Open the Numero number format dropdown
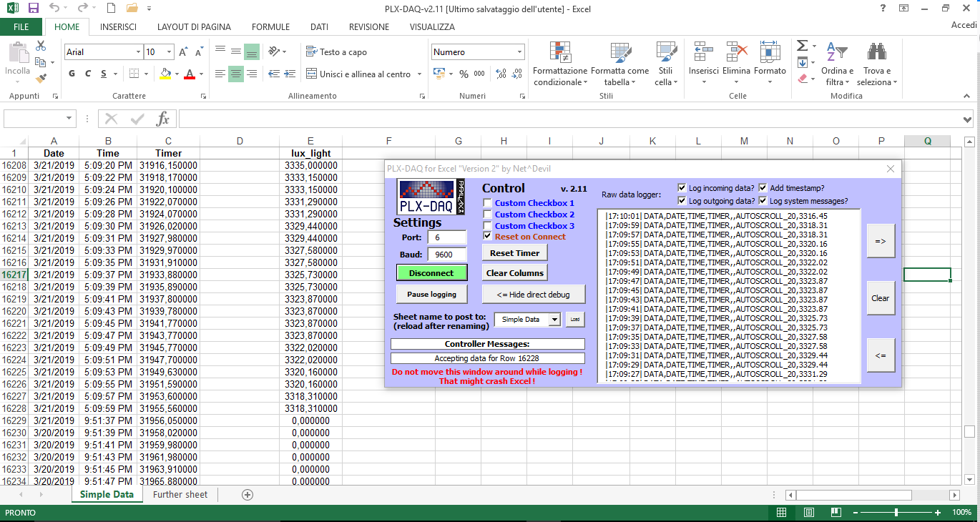 519,52
